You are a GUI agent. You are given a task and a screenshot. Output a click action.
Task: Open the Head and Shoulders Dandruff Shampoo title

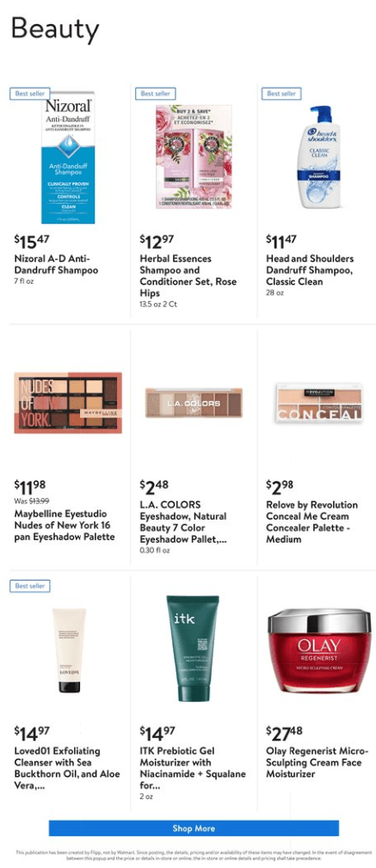coord(310,270)
